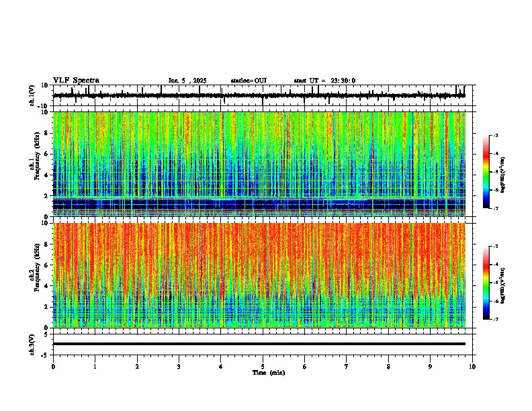Click the "5" tick on ch.3(V) axis
Image resolution: width=532 pixels, height=411 pixels.
[47, 334]
